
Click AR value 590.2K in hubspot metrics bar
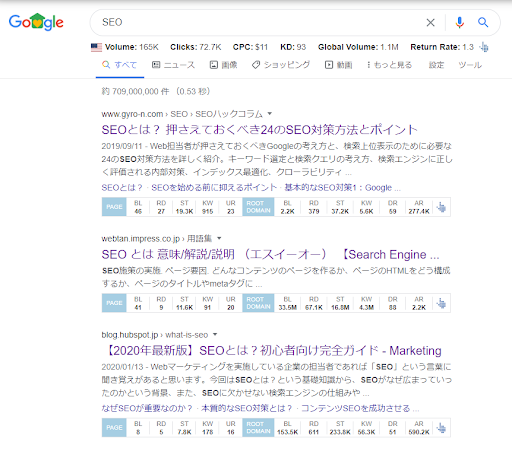419,432
